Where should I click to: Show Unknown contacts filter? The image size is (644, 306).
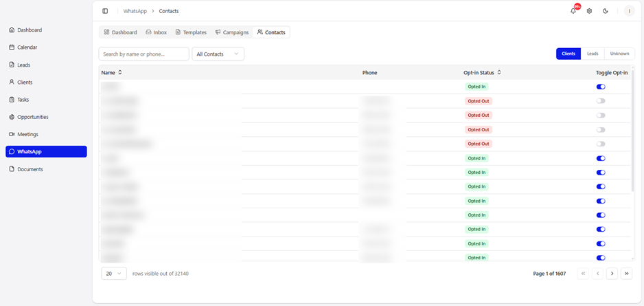tap(619, 54)
